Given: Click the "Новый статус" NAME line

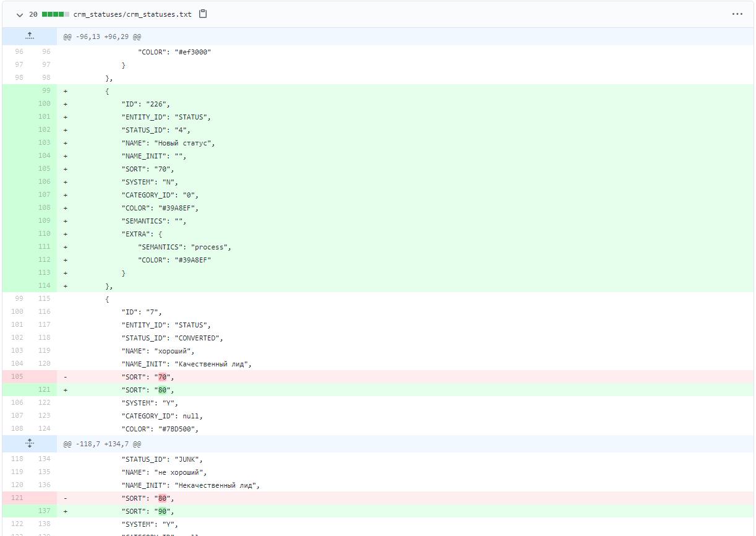Looking at the screenshot, I should (168, 143).
